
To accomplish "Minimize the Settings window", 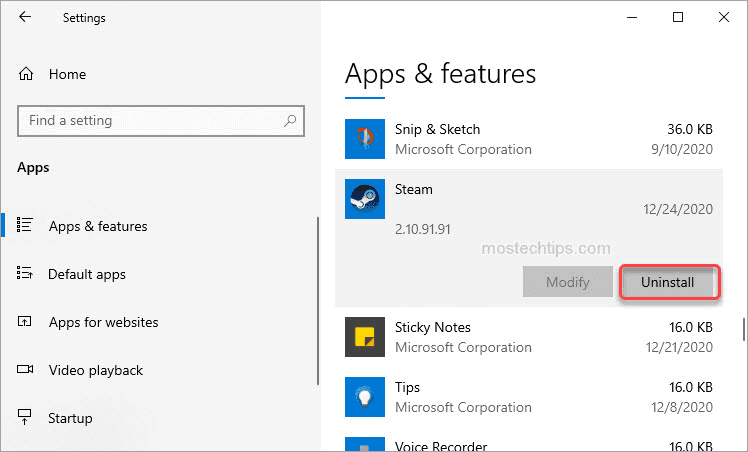I will 632,18.
